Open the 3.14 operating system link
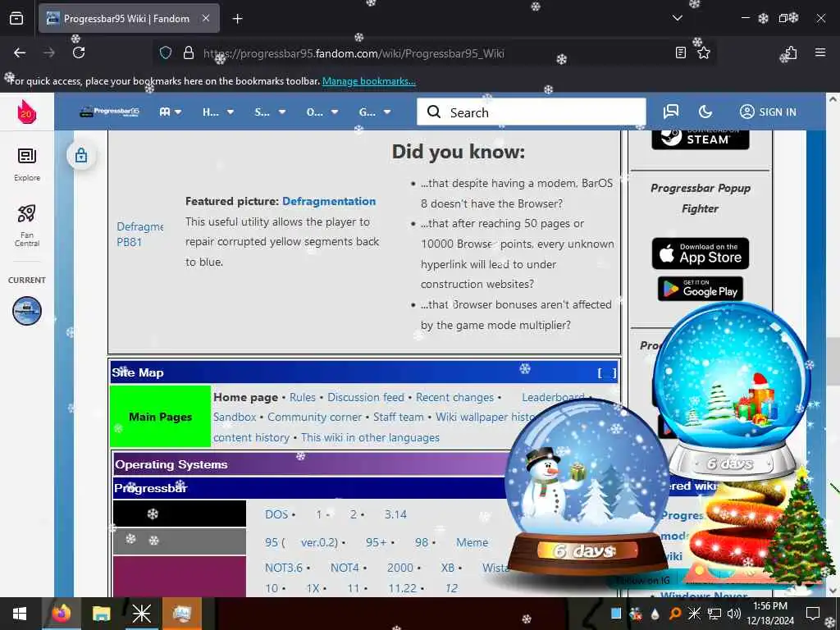 coord(395,514)
